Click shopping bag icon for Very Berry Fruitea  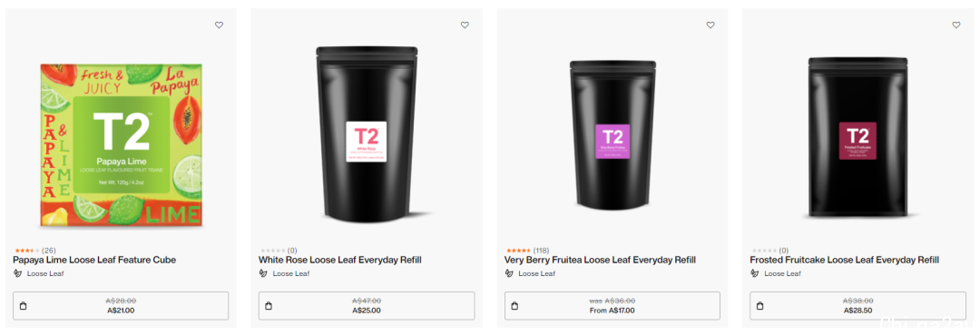[514, 306]
